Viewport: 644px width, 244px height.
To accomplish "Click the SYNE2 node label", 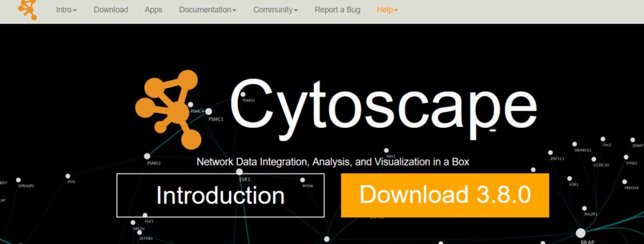I will 631,163.
